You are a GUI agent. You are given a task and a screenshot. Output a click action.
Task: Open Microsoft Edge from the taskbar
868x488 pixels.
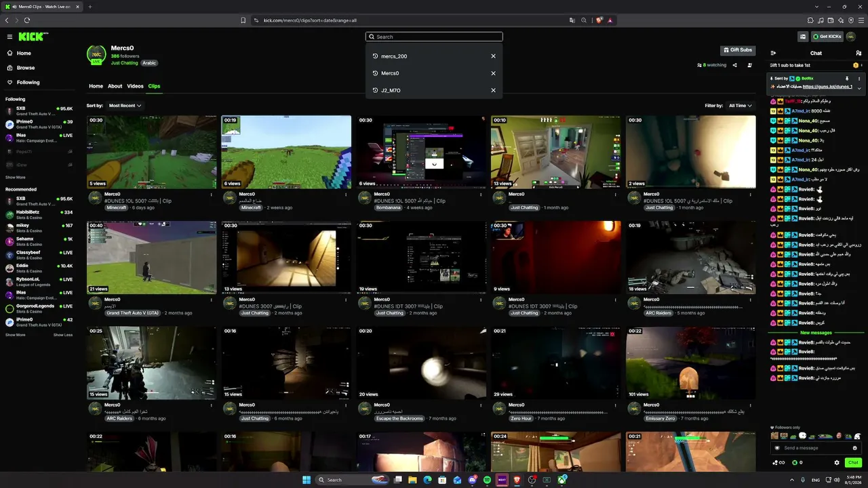[427, 480]
